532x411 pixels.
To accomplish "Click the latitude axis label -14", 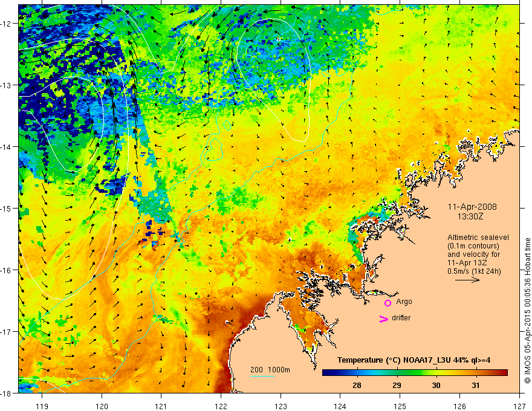I will [x=7, y=147].
